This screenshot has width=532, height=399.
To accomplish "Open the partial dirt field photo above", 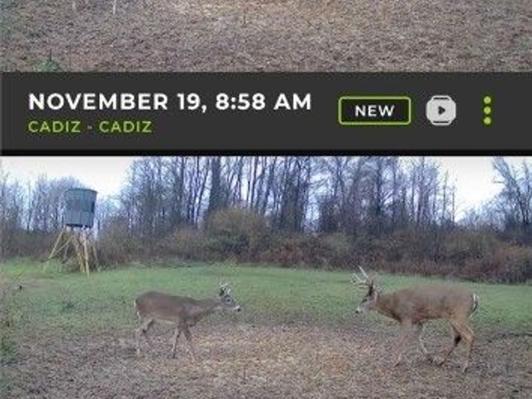I will point(266,36).
